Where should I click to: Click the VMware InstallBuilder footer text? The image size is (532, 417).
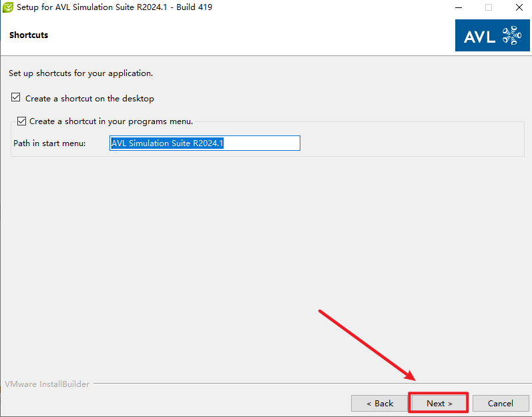tap(47, 384)
